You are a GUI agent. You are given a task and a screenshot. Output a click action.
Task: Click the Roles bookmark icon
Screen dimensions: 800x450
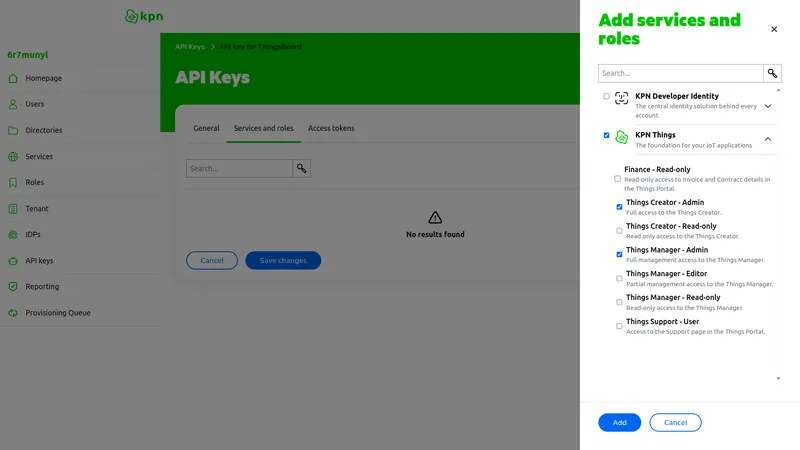click(13, 182)
